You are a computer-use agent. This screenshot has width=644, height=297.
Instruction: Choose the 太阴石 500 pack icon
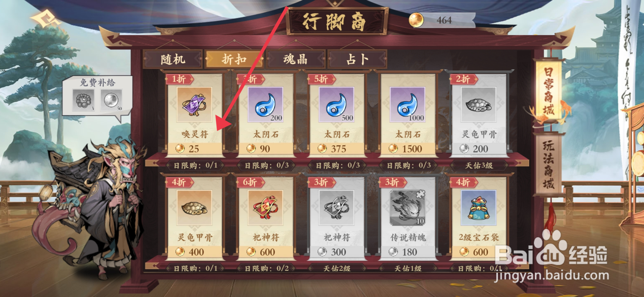point(336,105)
